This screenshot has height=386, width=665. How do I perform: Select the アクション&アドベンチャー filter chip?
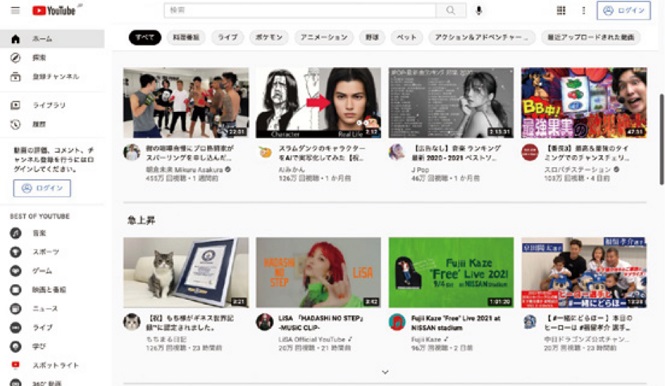tap(482, 37)
